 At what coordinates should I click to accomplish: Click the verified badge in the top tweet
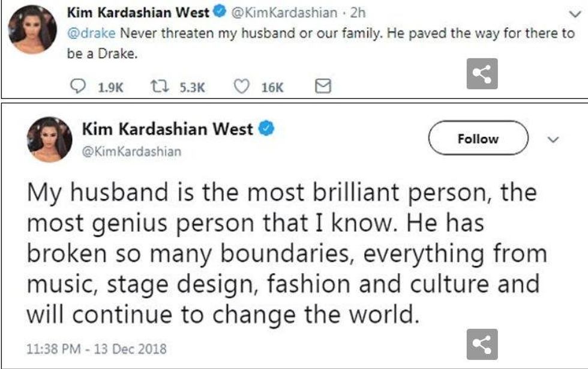pyautogui.click(x=220, y=11)
